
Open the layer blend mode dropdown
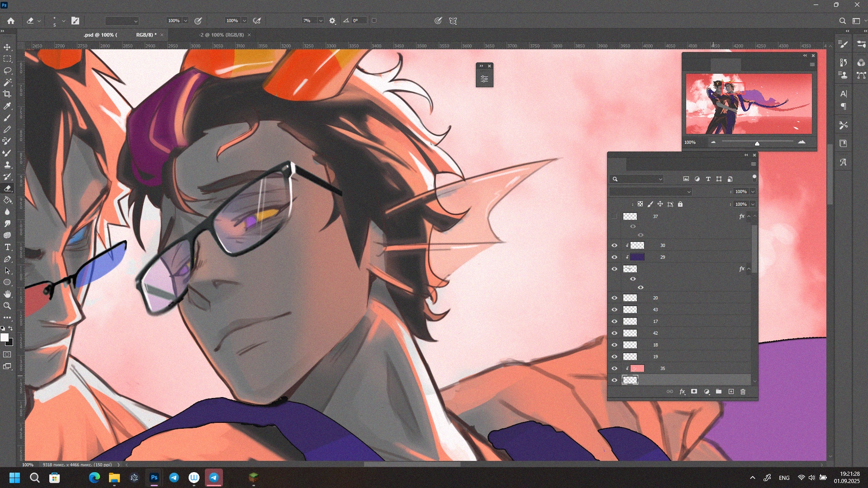click(x=650, y=192)
